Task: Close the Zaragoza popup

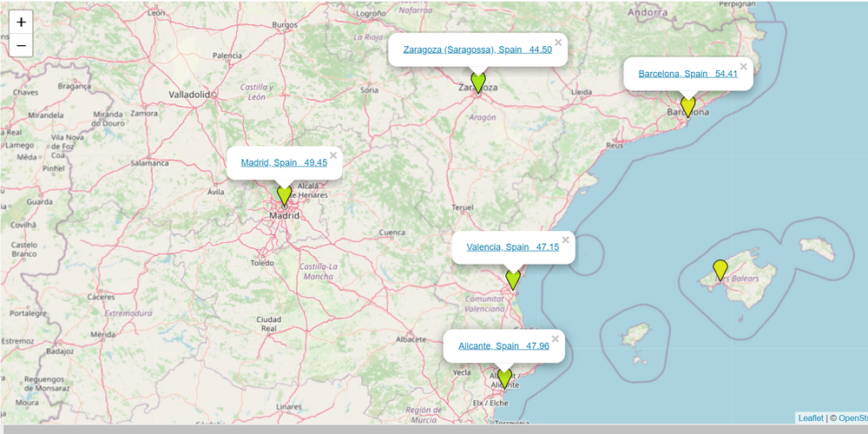Action: coord(558,42)
